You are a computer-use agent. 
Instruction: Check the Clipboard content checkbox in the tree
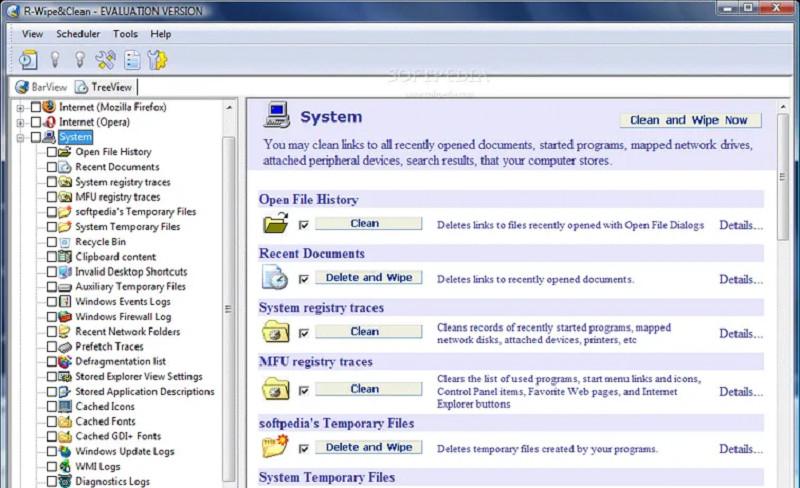tap(52, 257)
